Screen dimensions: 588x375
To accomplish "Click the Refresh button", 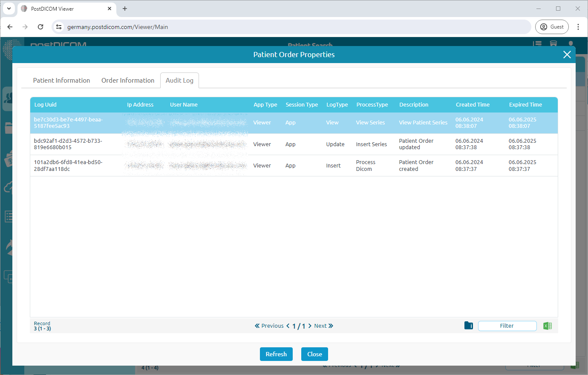I will [x=276, y=354].
